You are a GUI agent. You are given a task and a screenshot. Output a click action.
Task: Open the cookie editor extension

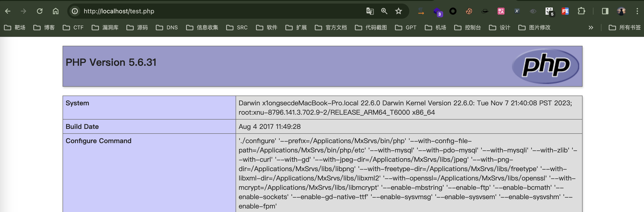tap(469, 11)
